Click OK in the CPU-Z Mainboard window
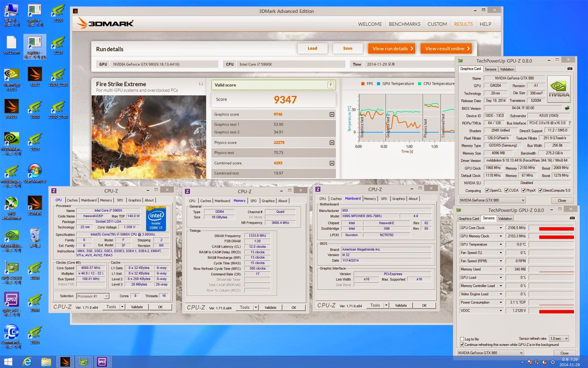Image resolution: width=588 pixels, height=368 pixels. [424, 305]
